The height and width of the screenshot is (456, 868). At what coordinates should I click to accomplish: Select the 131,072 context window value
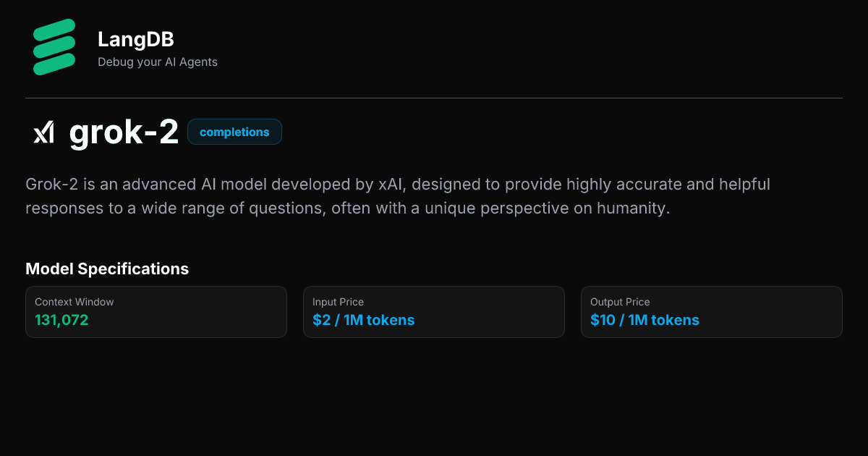pos(61,320)
